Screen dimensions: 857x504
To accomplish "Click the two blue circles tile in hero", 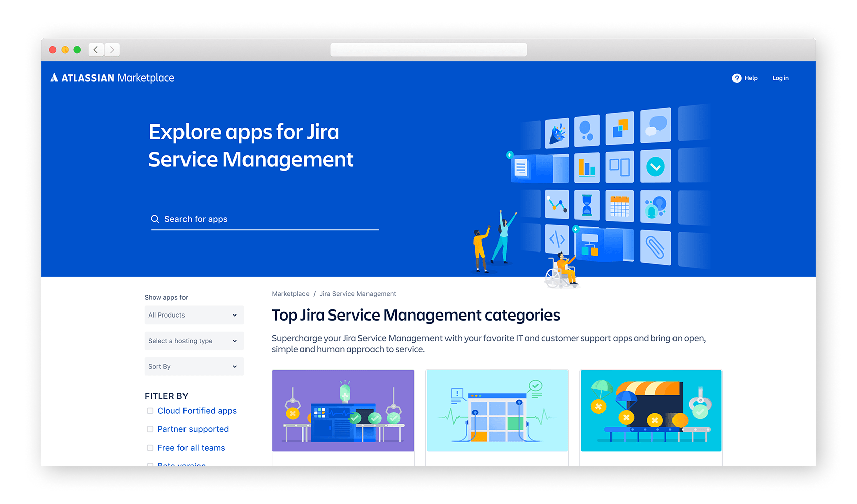I will (587, 131).
